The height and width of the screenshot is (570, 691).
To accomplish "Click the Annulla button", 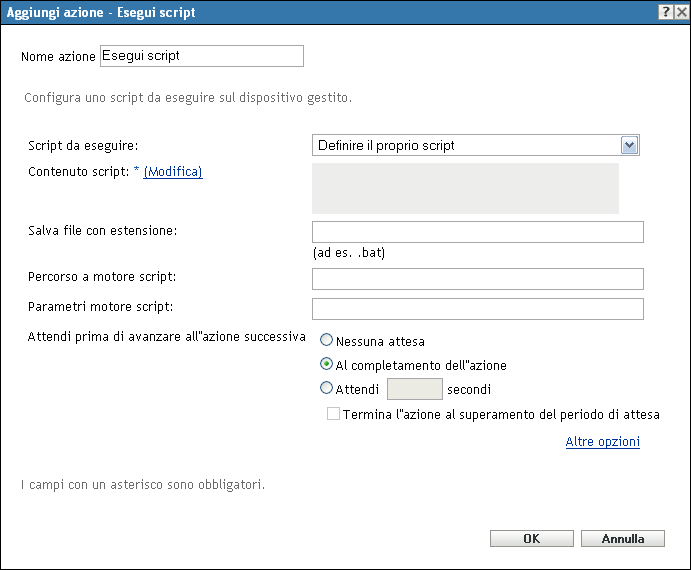I will [x=622, y=538].
